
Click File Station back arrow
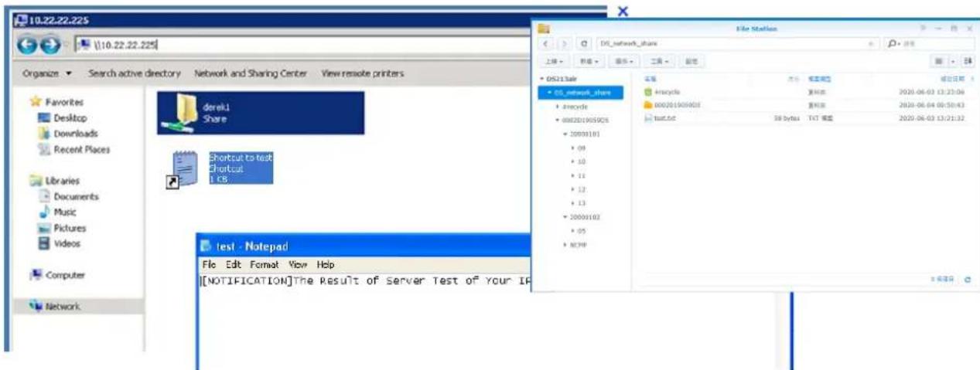pos(545,44)
